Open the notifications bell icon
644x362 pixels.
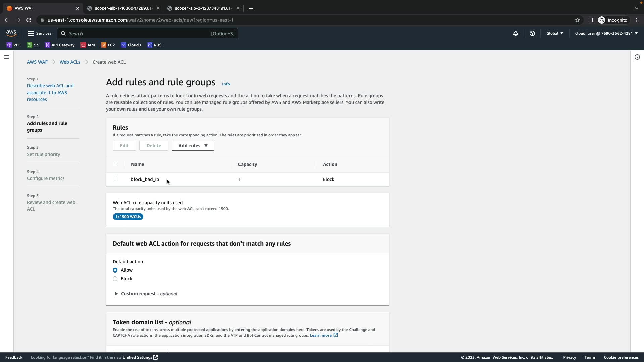point(515,33)
